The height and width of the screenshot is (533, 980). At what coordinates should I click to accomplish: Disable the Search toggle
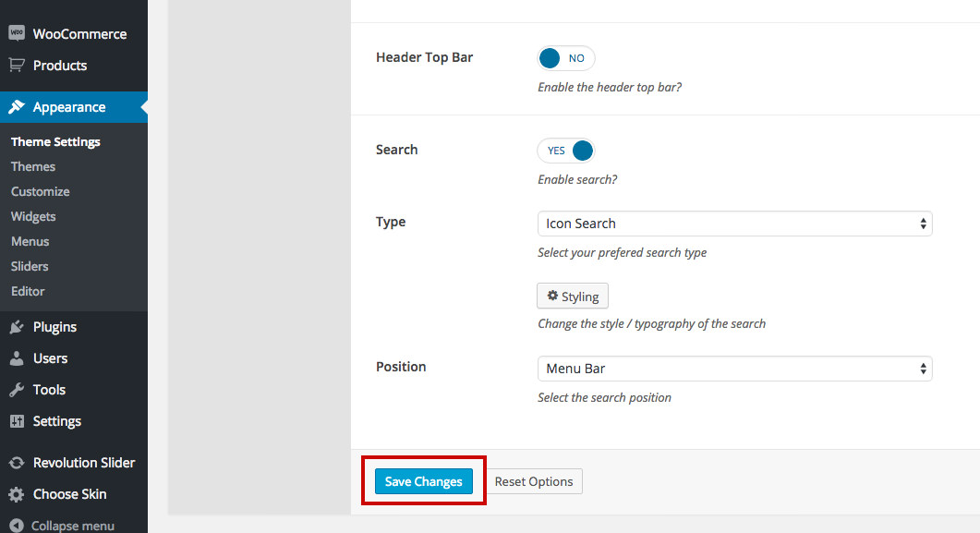pyautogui.click(x=565, y=151)
